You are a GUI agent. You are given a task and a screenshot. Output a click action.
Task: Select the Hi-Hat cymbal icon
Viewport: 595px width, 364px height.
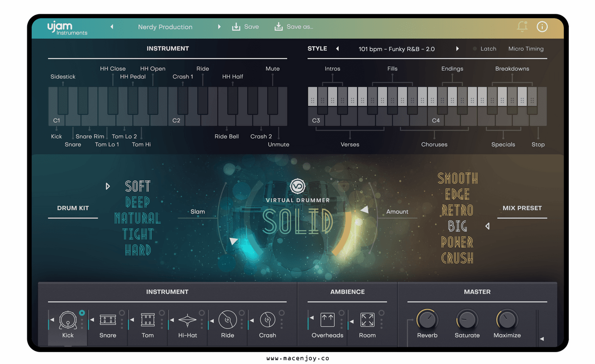pos(188,320)
